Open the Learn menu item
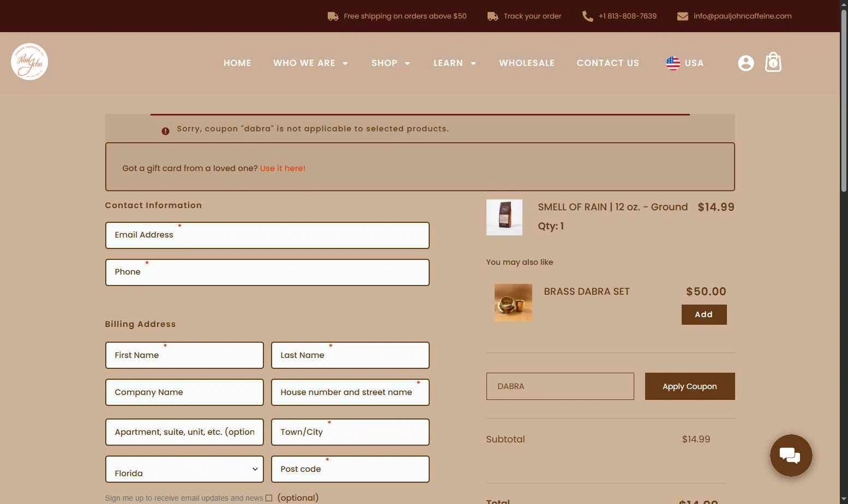Screen dimensions: 848x504 coord(448,63)
